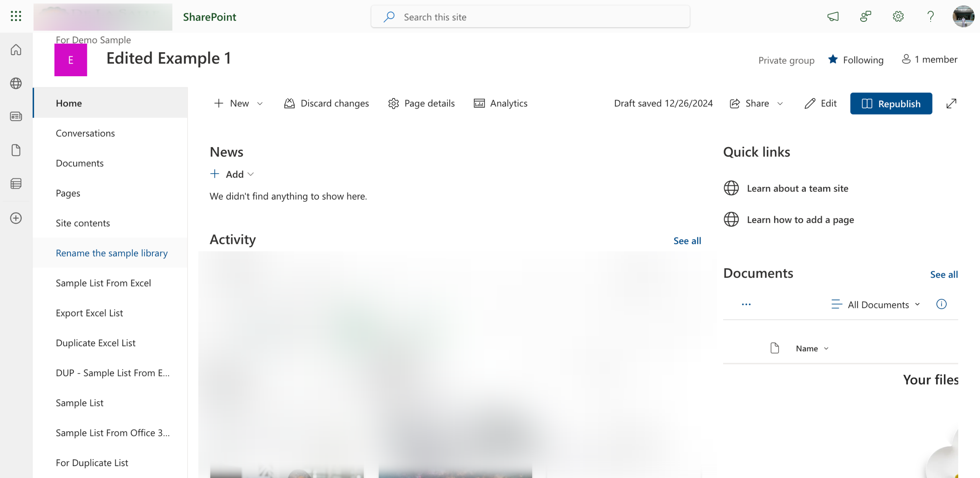Open the app launcher waffle icon
This screenshot has height=478, width=980.
[x=16, y=16]
